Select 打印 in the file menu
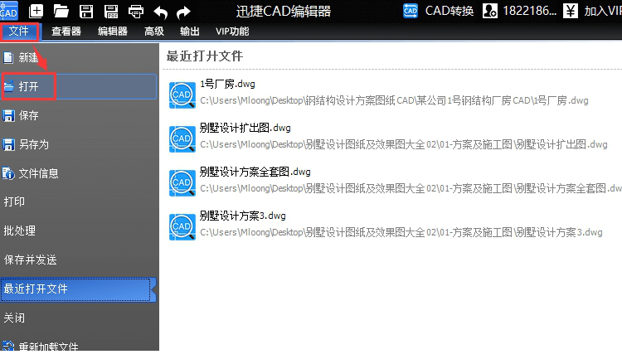This screenshot has width=622, height=364. click(x=79, y=201)
